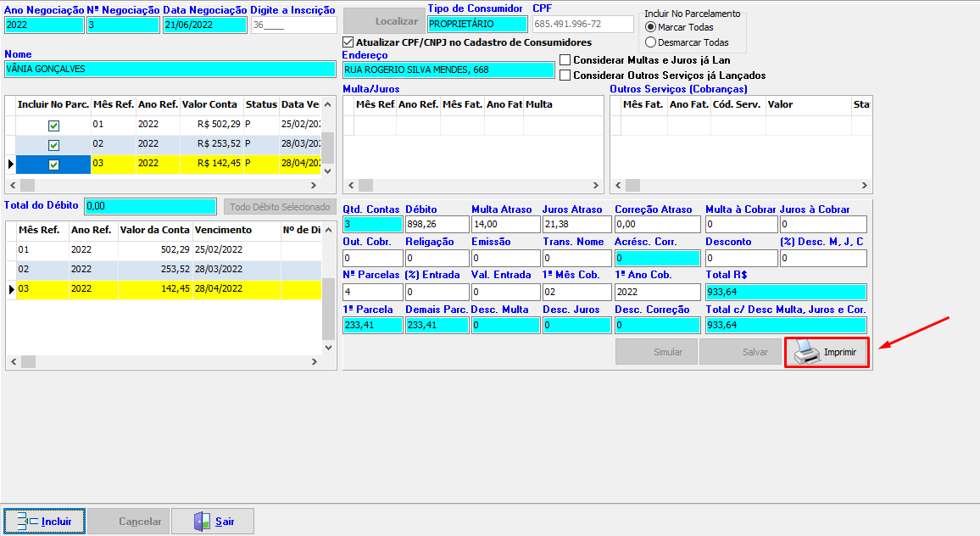This screenshot has width=980, height=536.
Task: Select the 02/2022 row in debt table
Action: pyautogui.click(x=161, y=269)
